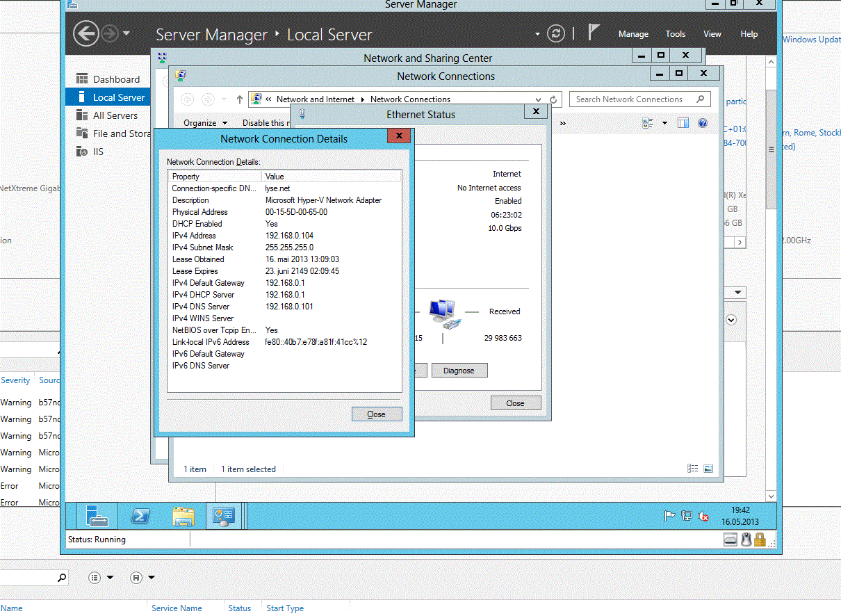Open the Manage menu
This screenshot has width=841, height=616.
coord(633,34)
